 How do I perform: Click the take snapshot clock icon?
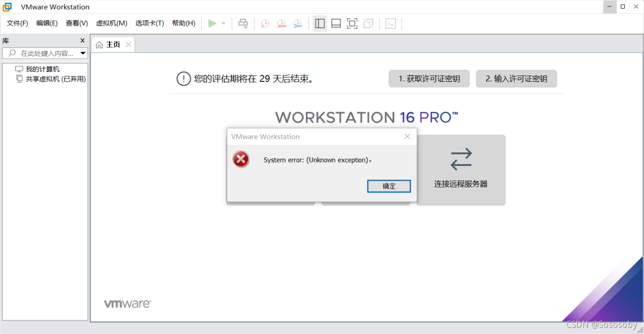coord(265,24)
